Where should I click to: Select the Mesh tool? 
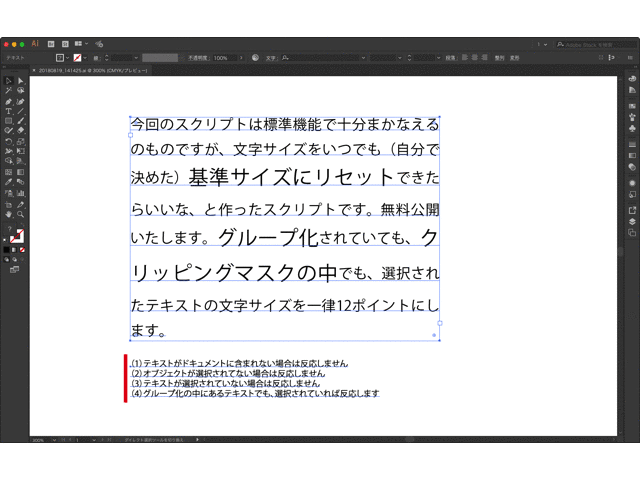[8, 172]
